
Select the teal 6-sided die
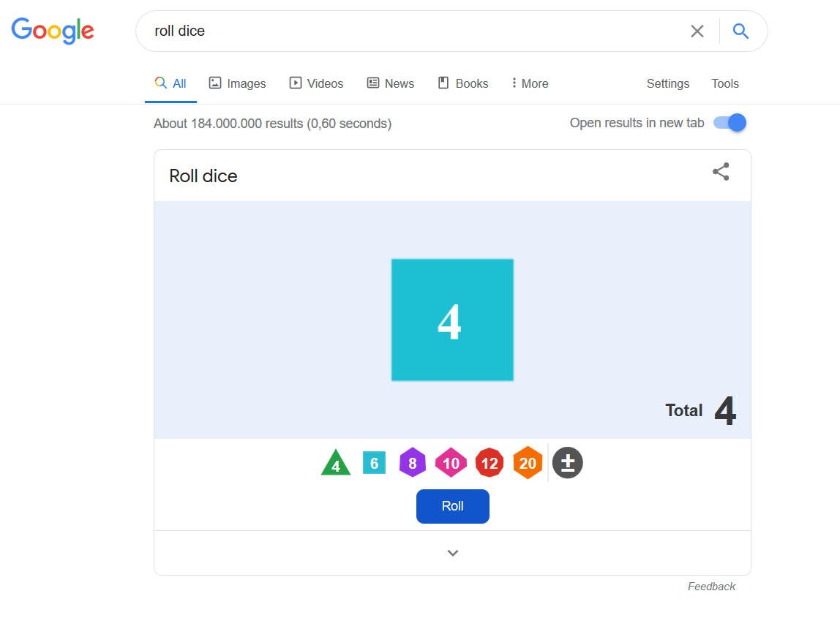(x=374, y=463)
